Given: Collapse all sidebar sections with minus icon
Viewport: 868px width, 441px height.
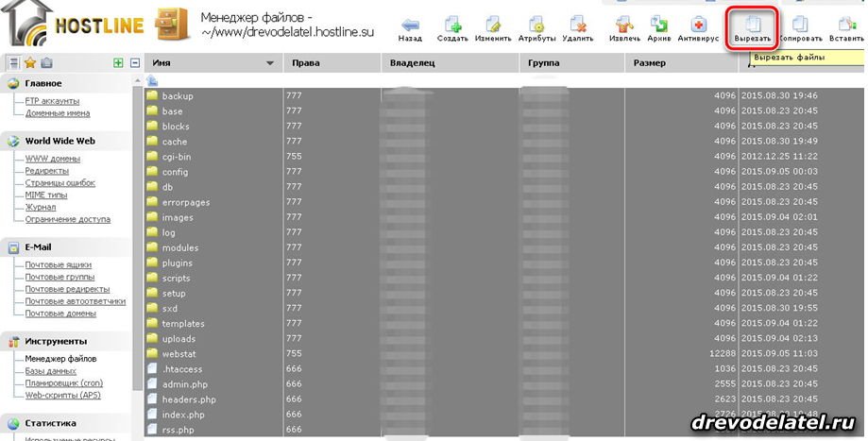Looking at the screenshot, I should (135, 63).
